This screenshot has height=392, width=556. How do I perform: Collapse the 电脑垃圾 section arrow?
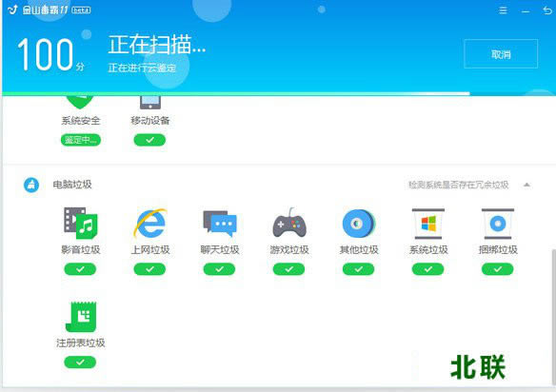pos(526,185)
